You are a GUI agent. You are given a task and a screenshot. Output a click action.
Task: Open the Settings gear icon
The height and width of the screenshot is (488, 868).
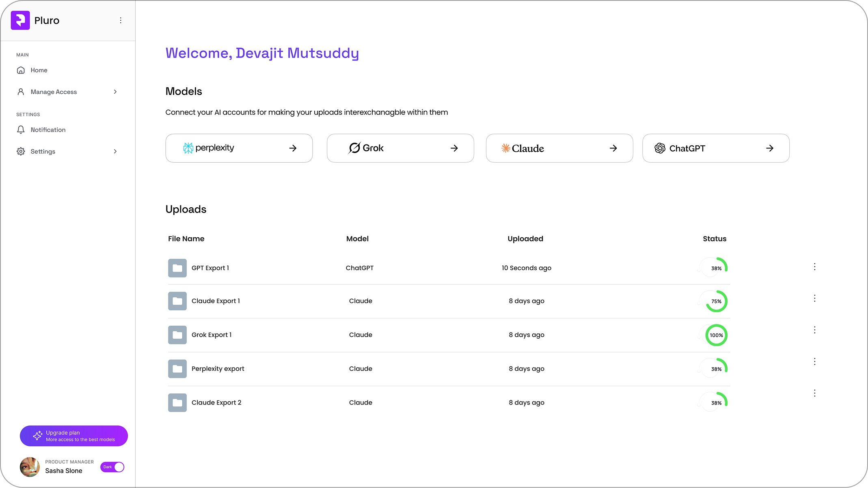(x=21, y=151)
